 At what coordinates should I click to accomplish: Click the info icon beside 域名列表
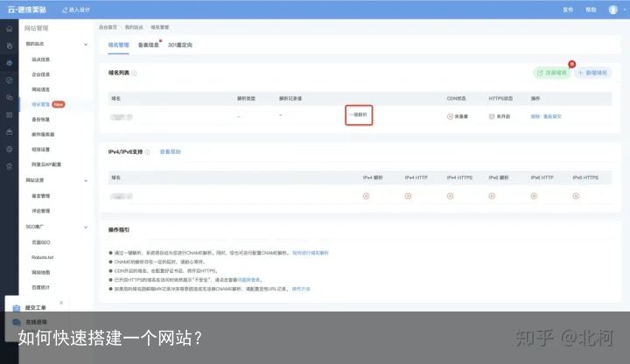coord(134,73)
